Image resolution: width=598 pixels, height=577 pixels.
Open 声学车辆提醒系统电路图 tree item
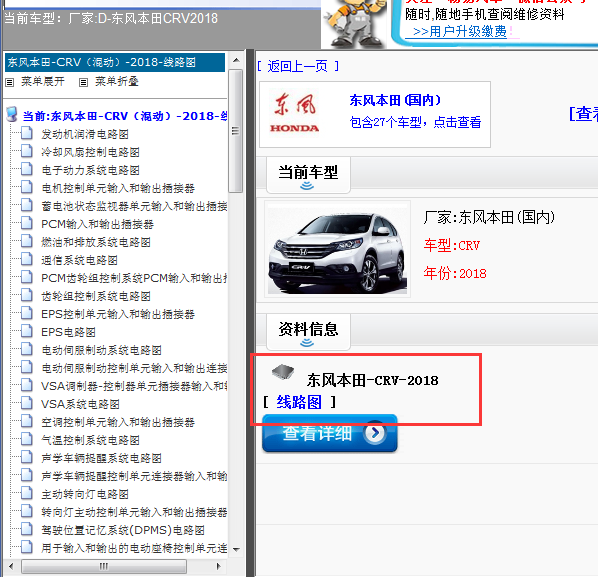pyautogui.click(x=101, y=458)
